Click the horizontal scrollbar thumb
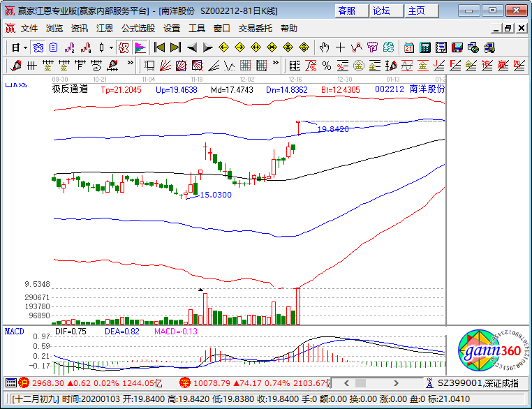The height and width of the screenshot is (409, 532). pyautogui.click(x=360, y=383)
